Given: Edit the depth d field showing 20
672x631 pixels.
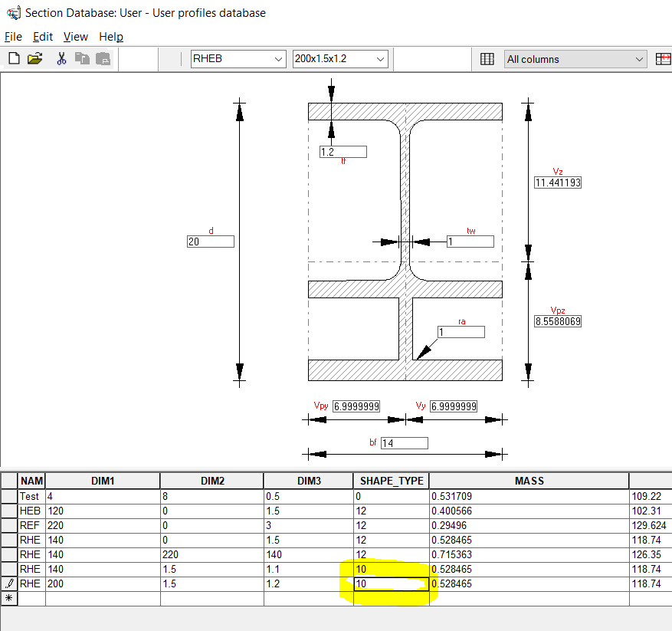Looking at the screenshot, I should [x=210, y=241].
